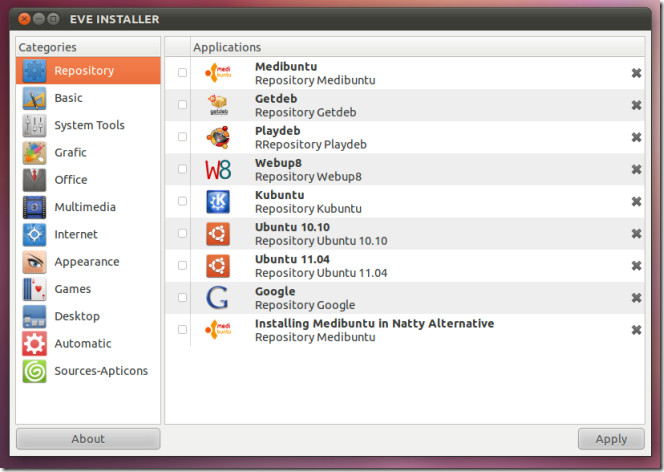Tick Installing Medibuntu in Natty Alternative checkbox
Screen dimensions: 664x472
[x=182, y=329]
